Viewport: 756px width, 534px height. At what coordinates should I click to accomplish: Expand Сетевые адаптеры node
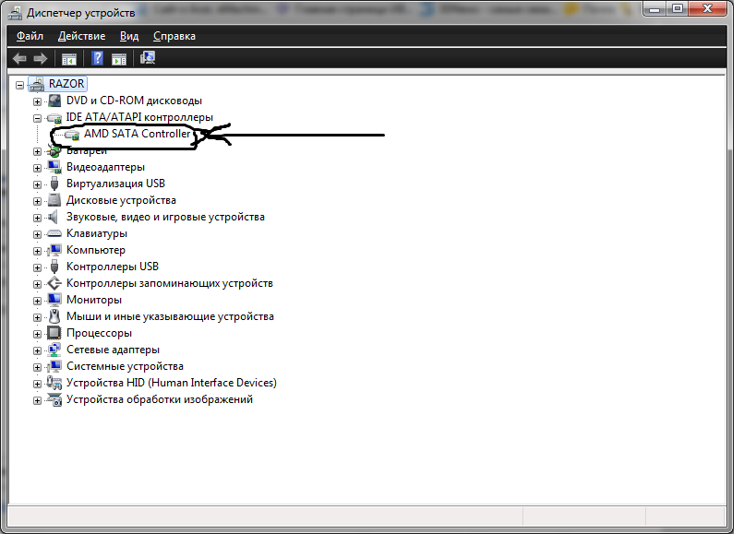[x=37, y=350]
